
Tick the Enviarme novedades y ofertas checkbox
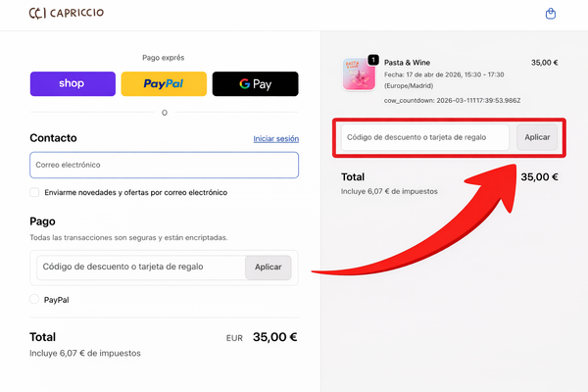[x=34, y=192]
